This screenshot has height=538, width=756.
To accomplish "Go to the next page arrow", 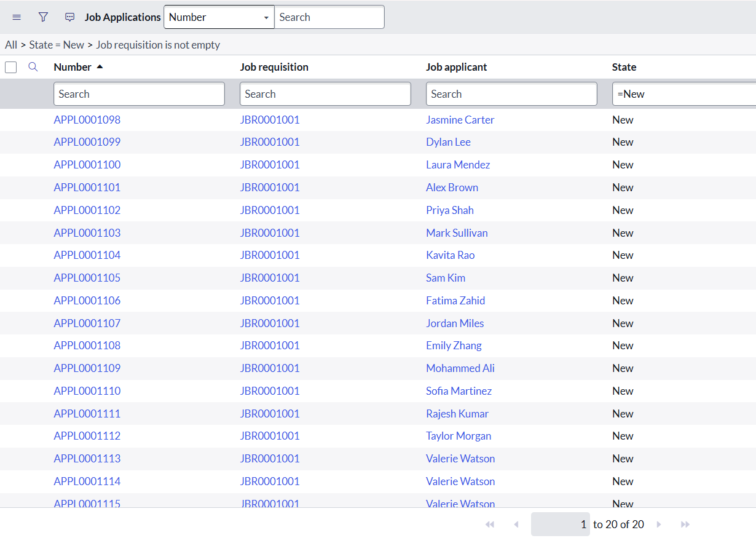I will click(659, 524).
